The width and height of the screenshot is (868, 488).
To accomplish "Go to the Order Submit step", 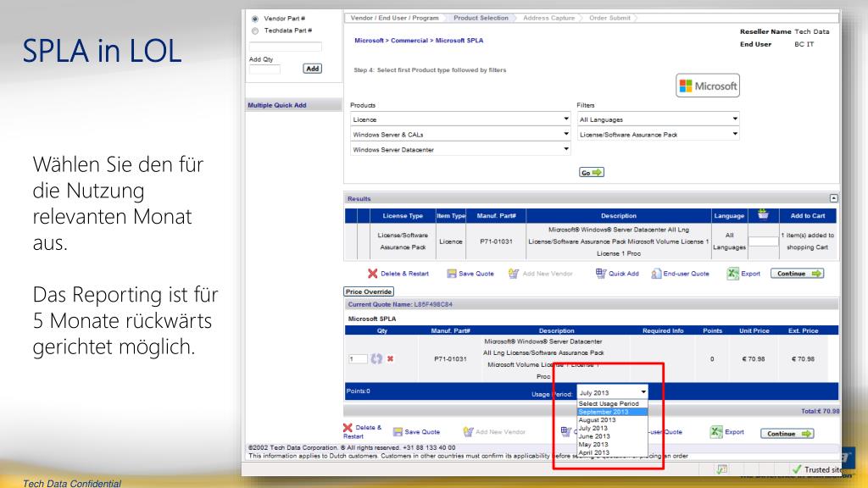I will (x=609, y=19).
